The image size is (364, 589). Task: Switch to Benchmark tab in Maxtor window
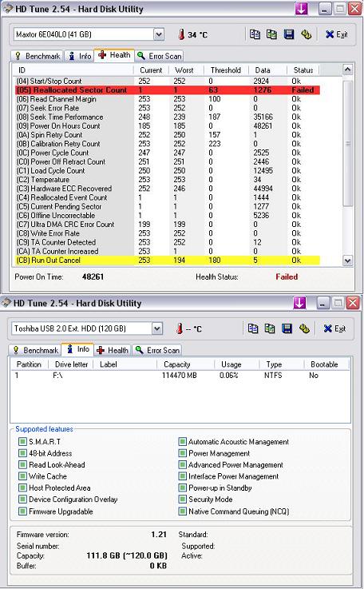[x=38, y=56]
